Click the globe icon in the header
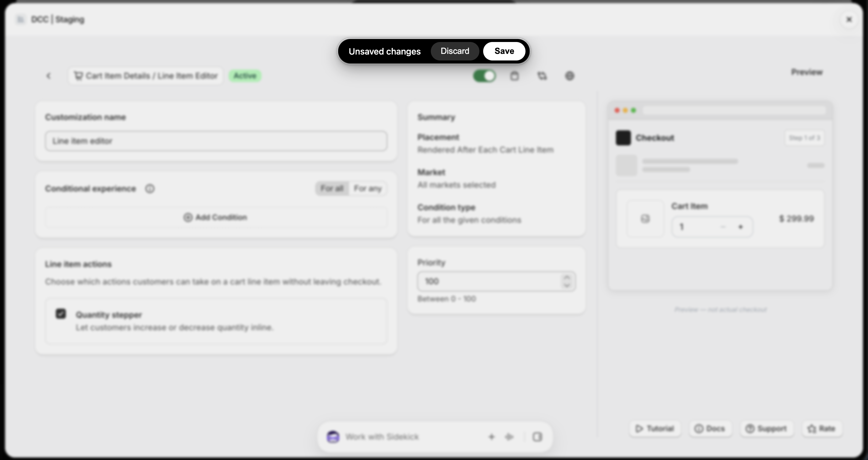 click(569, 76)
